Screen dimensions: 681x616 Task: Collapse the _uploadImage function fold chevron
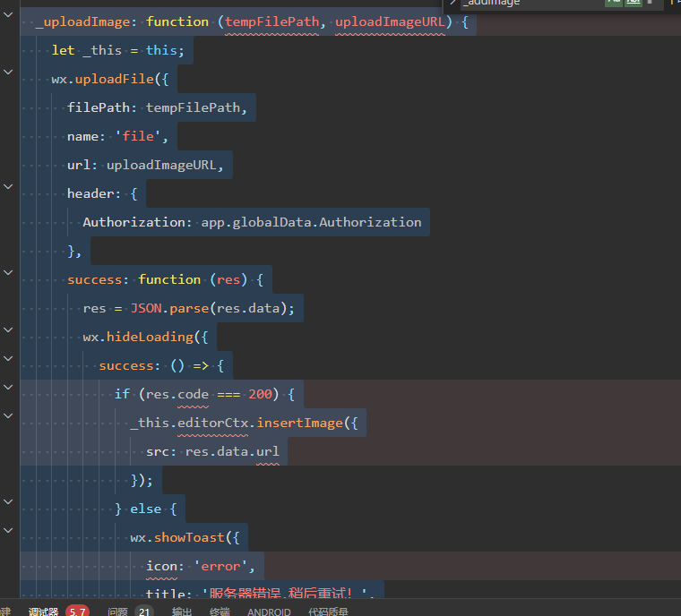[x=8, y=14]
